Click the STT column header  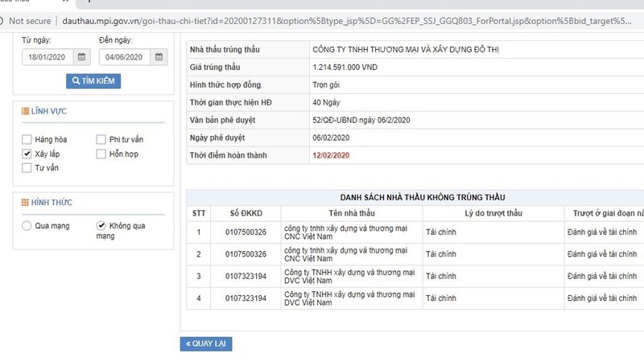click(199, 213)
